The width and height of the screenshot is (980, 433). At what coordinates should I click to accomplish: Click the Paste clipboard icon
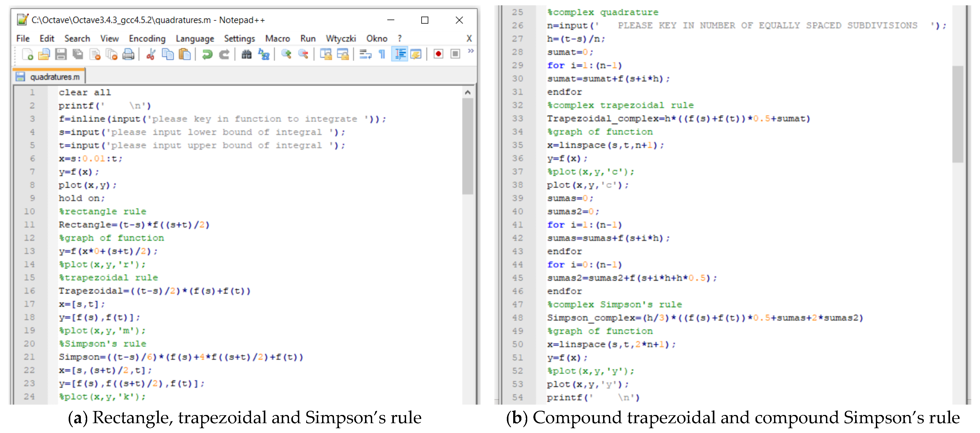coord(184,54)
